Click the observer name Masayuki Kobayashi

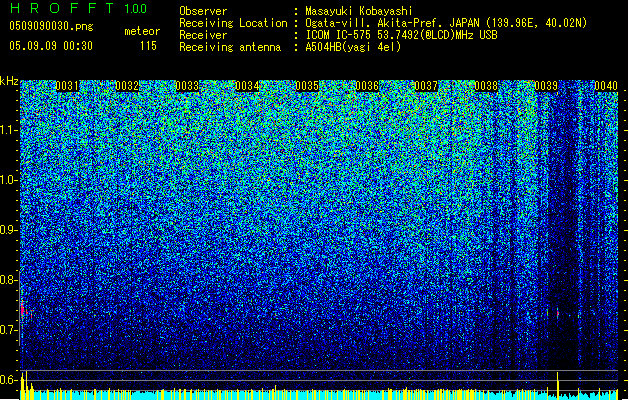(359, 11)
